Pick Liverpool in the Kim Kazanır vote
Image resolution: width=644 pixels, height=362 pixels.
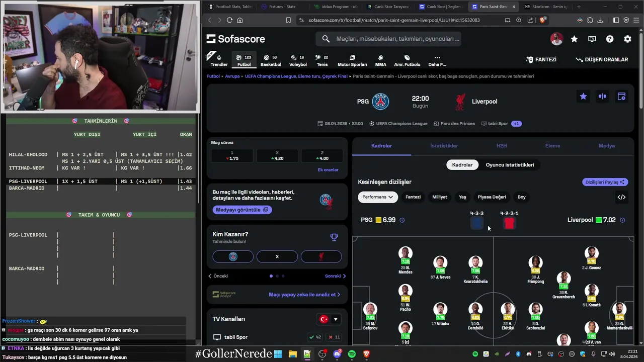point(321,256)
